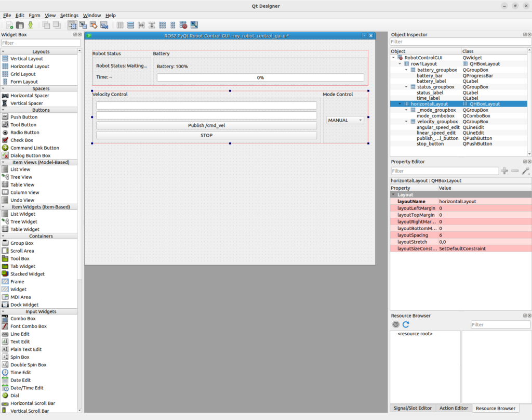Click the Publish /cmd_vel button
532x420 pixels.
(x=207, y=125)
